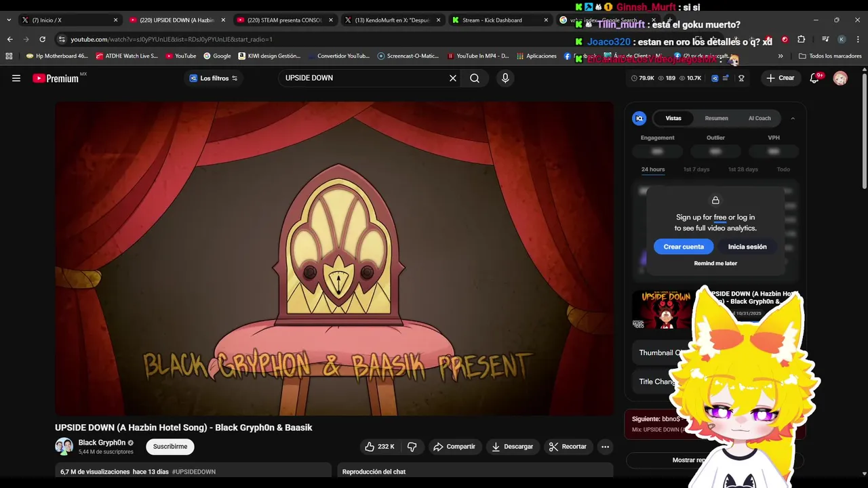Open Todos los marcadores folder
Screen dimensions: 868x488
pos(830,56)
